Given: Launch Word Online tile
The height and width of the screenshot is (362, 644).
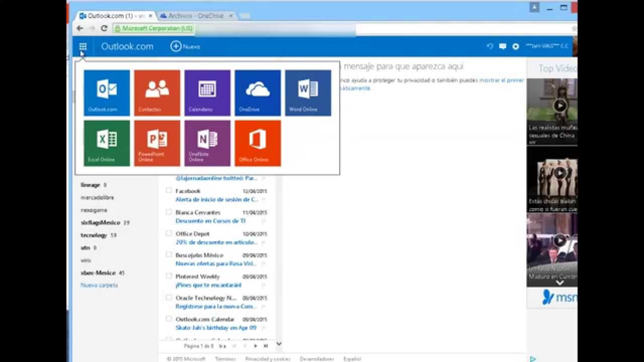Looking at the screenshot, I should 308,93.
